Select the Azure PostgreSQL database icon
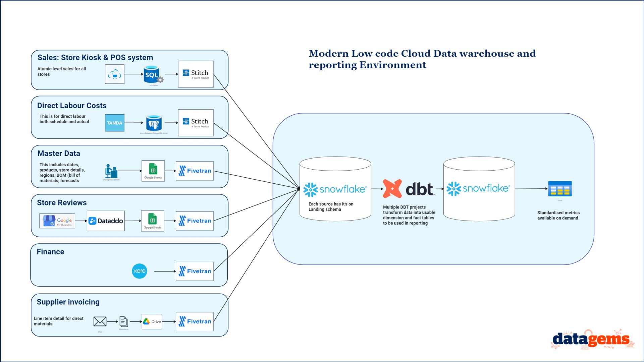The height and width of the screenshot is (362, 644). click(x=154, y=123)
